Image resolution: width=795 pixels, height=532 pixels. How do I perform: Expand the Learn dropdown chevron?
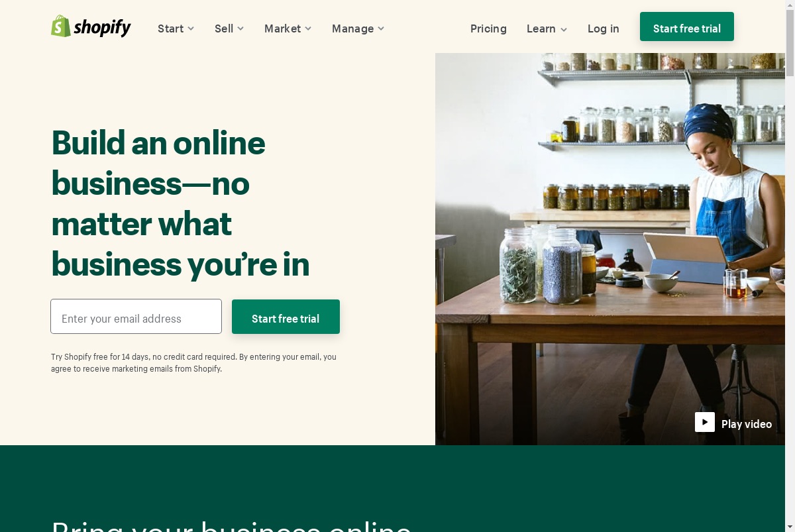(564, 29)
